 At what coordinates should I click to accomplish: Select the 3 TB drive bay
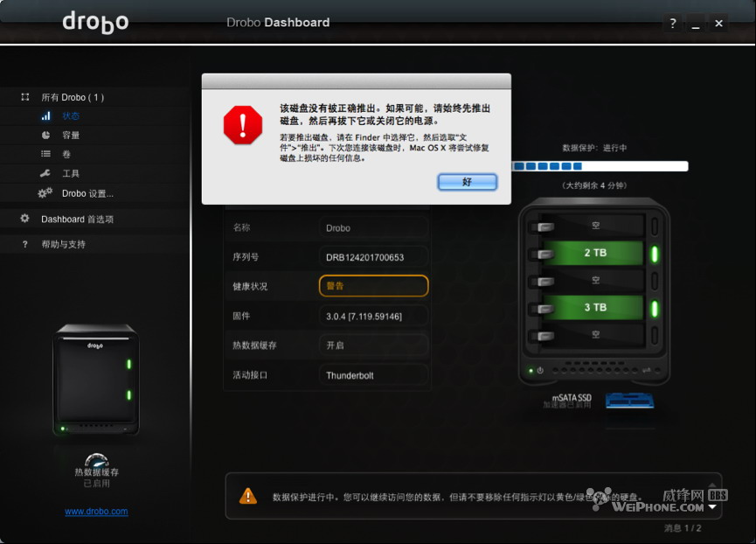[594, 307]
